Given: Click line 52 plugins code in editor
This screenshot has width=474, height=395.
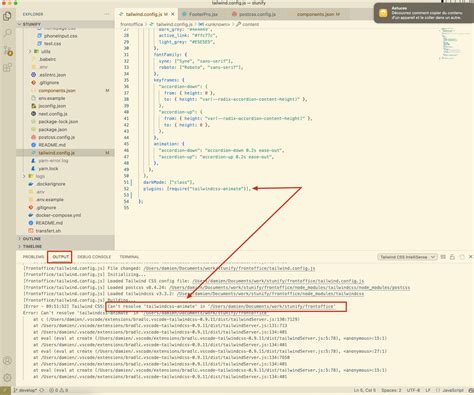Looking at the screenshot, I should 197,189.
